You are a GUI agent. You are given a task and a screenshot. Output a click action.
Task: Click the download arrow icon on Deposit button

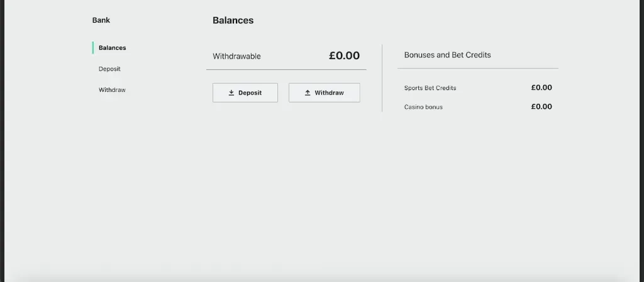tap(231, 93)
